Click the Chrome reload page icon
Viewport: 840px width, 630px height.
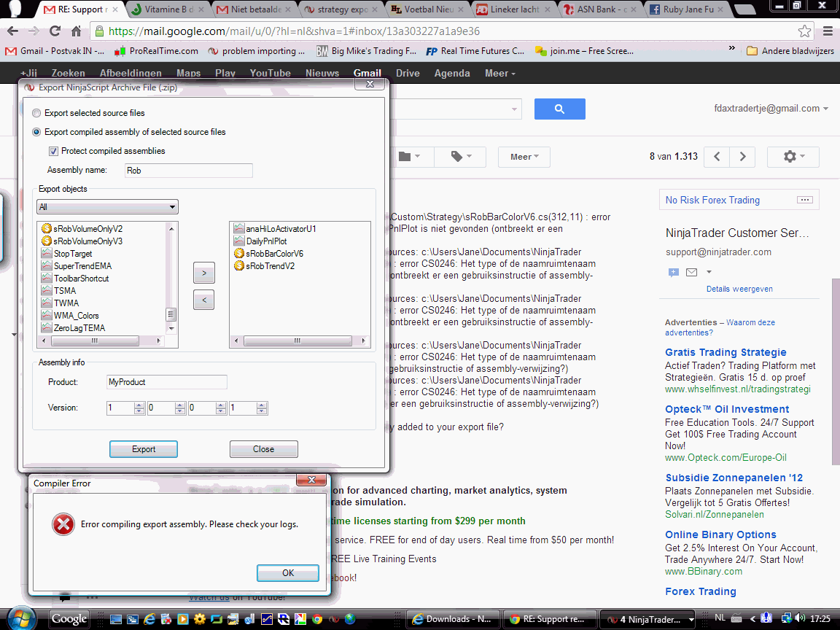pyautogui.click(x=55, y=31)
